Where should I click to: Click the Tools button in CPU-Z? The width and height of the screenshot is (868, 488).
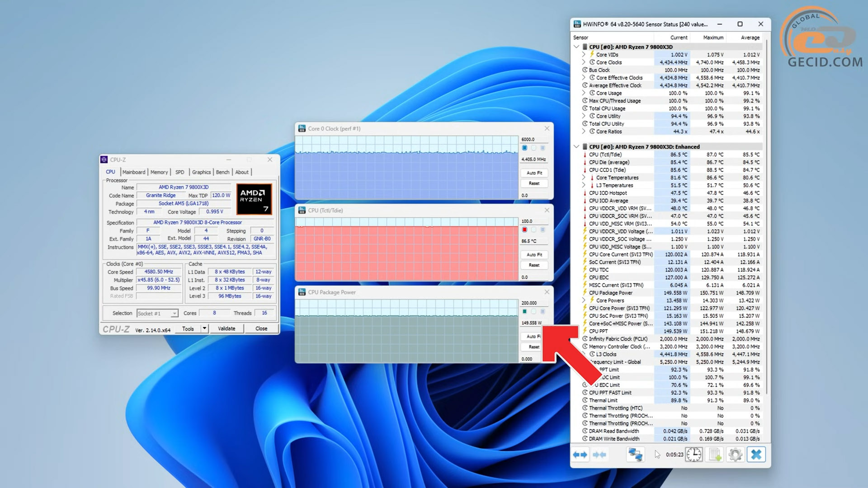tap(188, 328)
